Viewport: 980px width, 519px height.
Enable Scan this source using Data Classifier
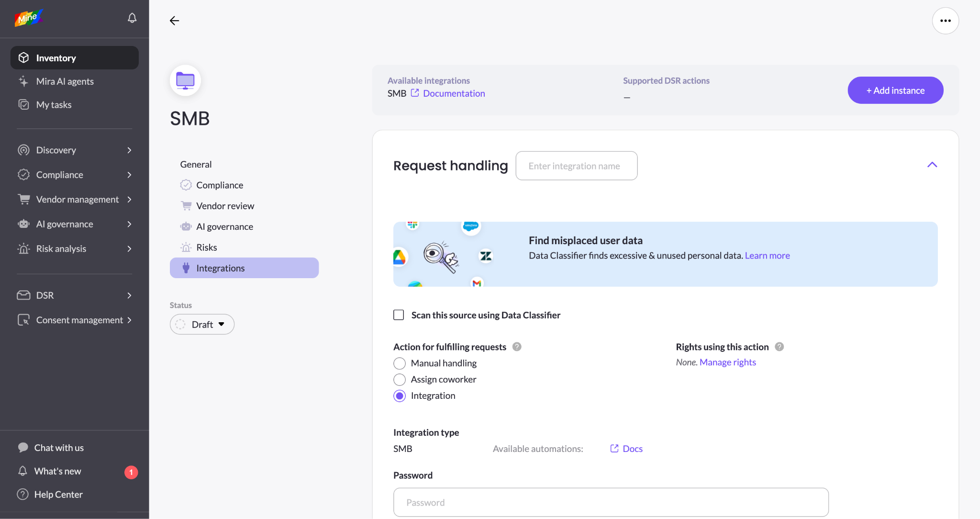(x=399, y=315)
